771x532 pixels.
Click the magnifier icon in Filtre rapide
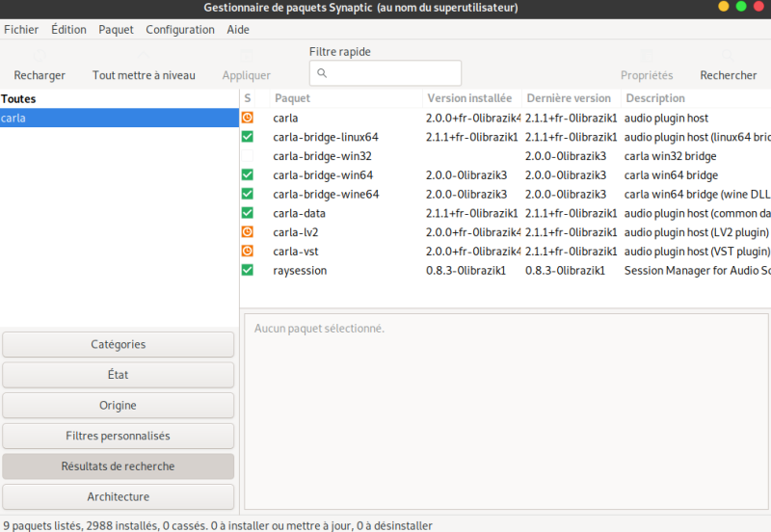click(x=322, y=73)
